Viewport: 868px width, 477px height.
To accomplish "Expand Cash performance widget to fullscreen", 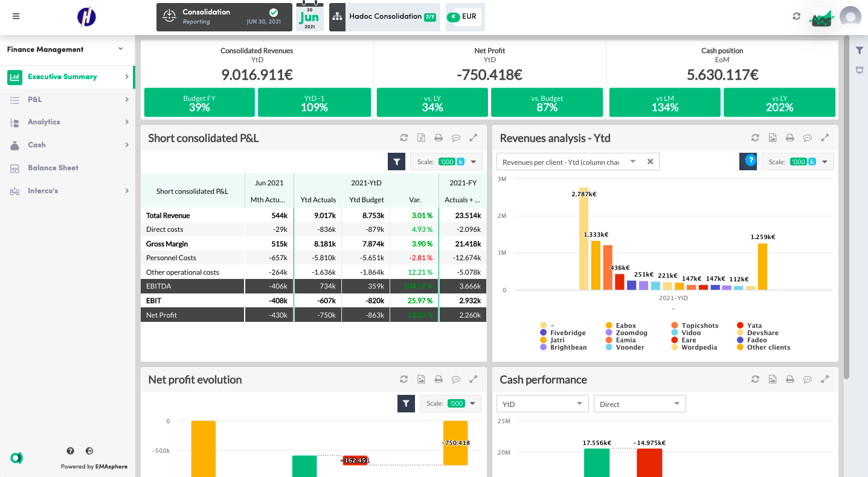I will coord(825,379).
